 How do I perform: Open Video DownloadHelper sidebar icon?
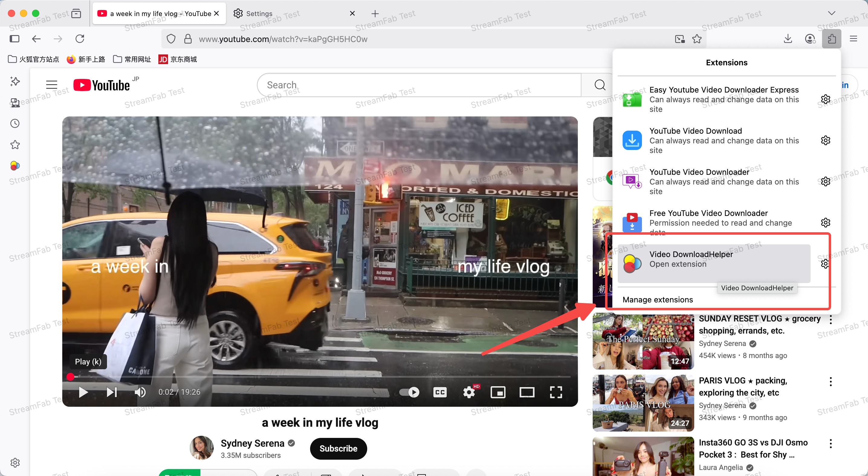tap(15, 165)
